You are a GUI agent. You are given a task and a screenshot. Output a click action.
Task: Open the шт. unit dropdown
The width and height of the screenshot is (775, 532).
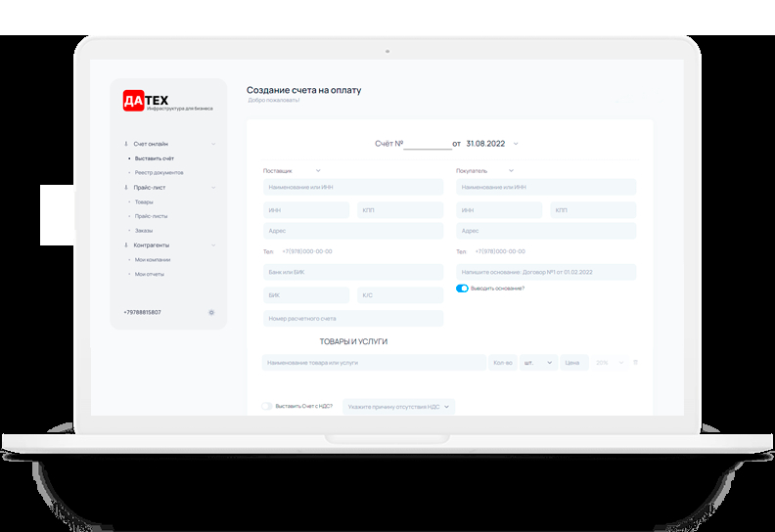pyautogui.click(x=538, y=363)
